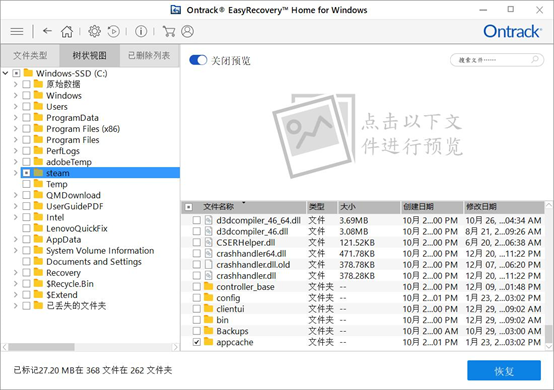Click the file list vertical scrollbar thumb
554x390 pixels.
pyautogui.click(x=548, y=333)
